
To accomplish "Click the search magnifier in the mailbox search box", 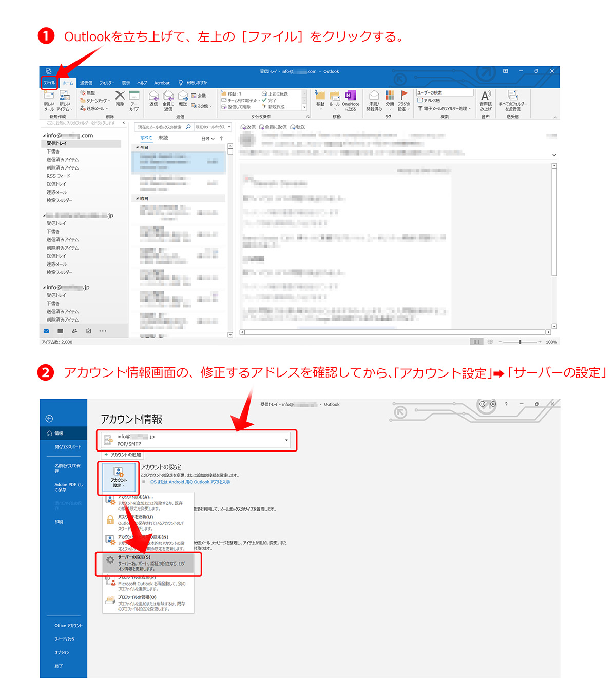I will [x=188, y=127].
